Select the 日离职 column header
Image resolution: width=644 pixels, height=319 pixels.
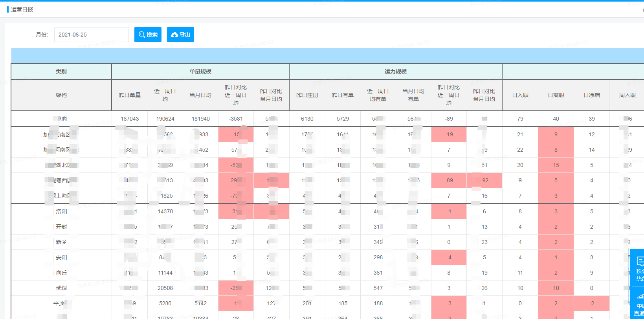tap(556, 95)
